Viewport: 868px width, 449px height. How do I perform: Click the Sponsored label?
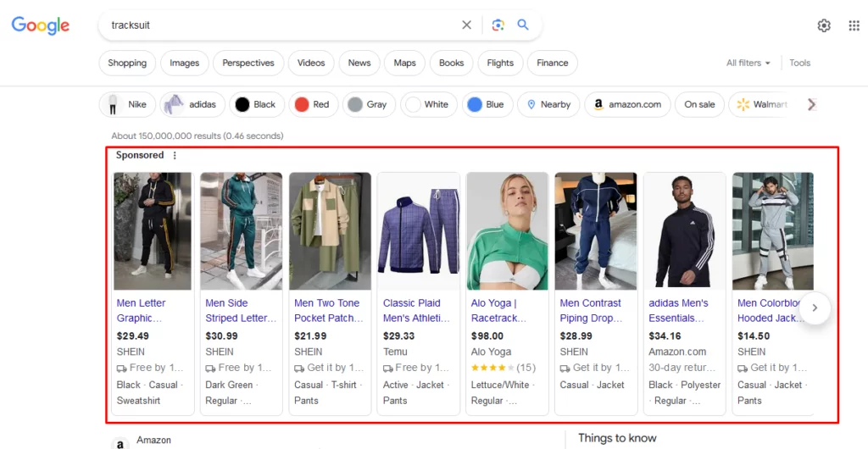click(140, 155)
